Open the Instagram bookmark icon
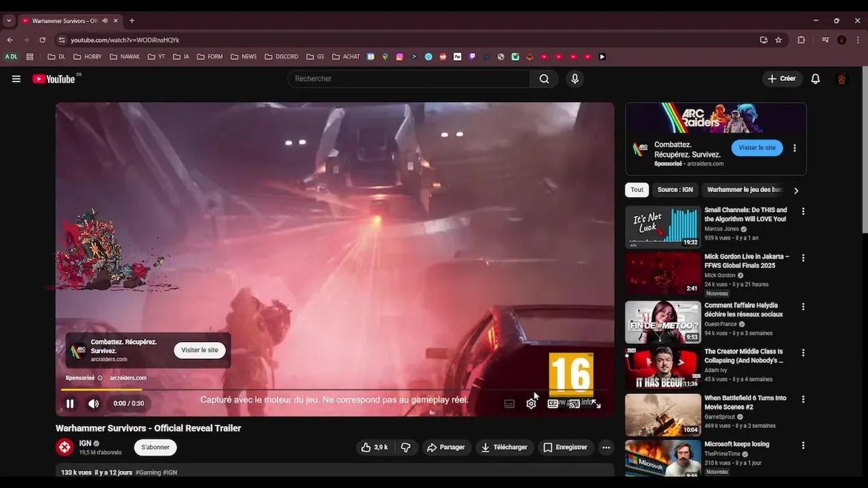 (399, 57)
